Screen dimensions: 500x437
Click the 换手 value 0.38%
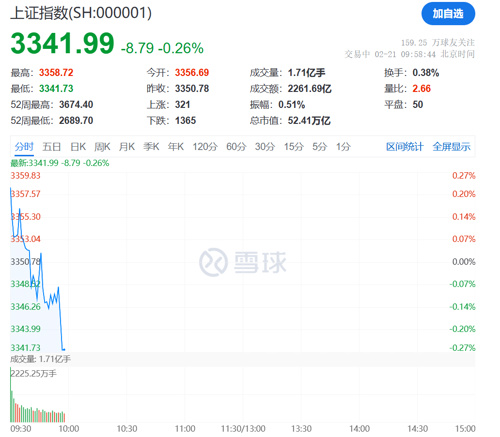point(426,73)
